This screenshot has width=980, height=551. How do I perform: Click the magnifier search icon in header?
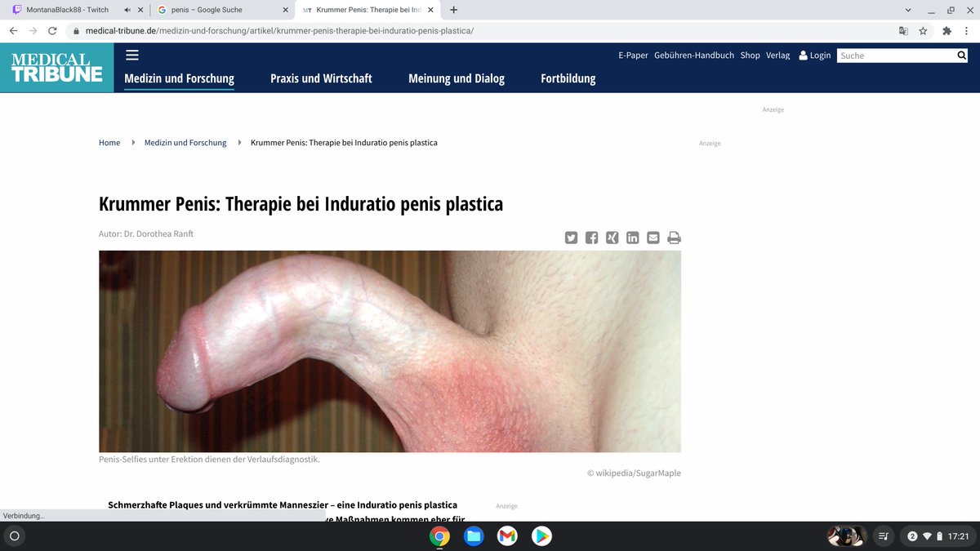pyautogui.click(x=962, y=56)
